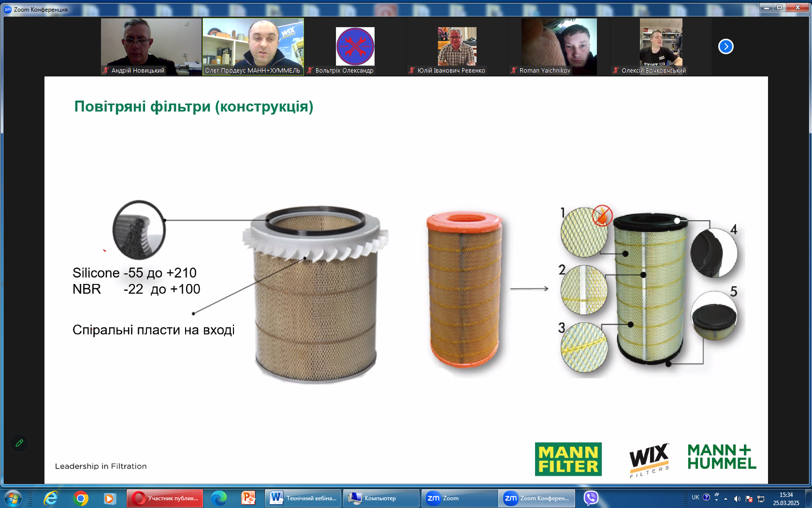Open the media player taskbar icon
Screen dimensions: 812x508
[x=110, y=498]
